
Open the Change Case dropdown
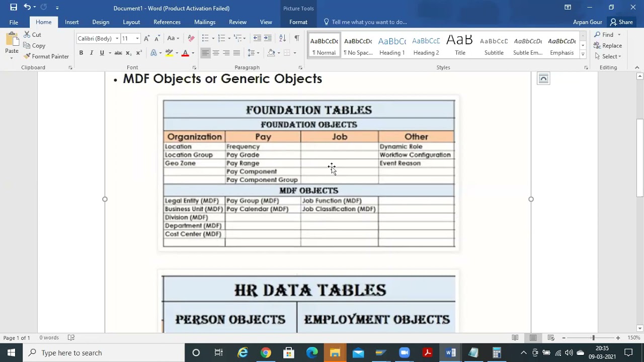[x=173, y=38]
